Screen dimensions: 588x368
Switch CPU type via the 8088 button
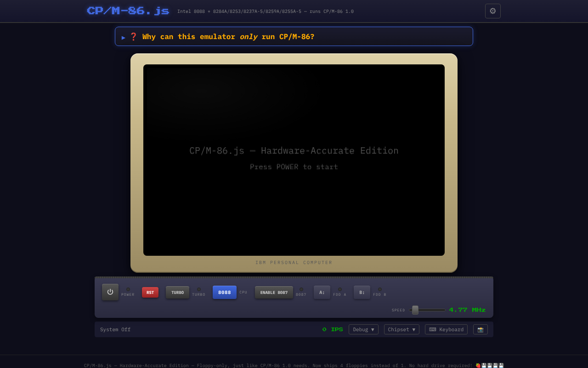coord(225,293)
